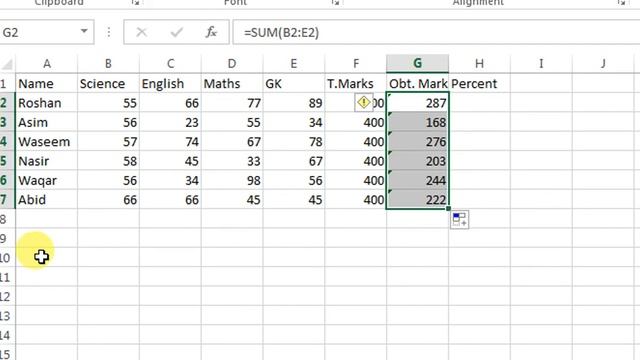Viewport: 640px width, 360px height.
Task: Click Abid's T.Marks value 400
Action: point(356,200)
